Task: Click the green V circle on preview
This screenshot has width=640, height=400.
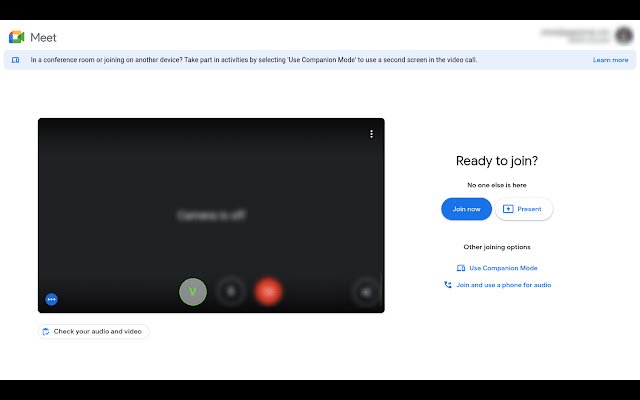Action: click(193, 291)
